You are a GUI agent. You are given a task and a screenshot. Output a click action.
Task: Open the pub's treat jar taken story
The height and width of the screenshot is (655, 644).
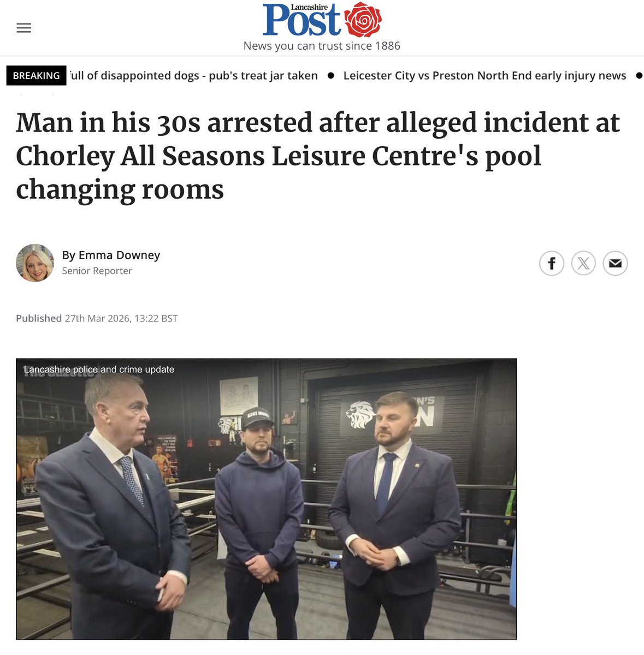193,75
